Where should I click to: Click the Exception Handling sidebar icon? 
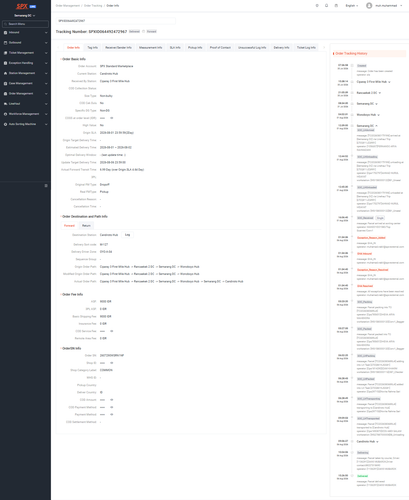tap(5, 63)
